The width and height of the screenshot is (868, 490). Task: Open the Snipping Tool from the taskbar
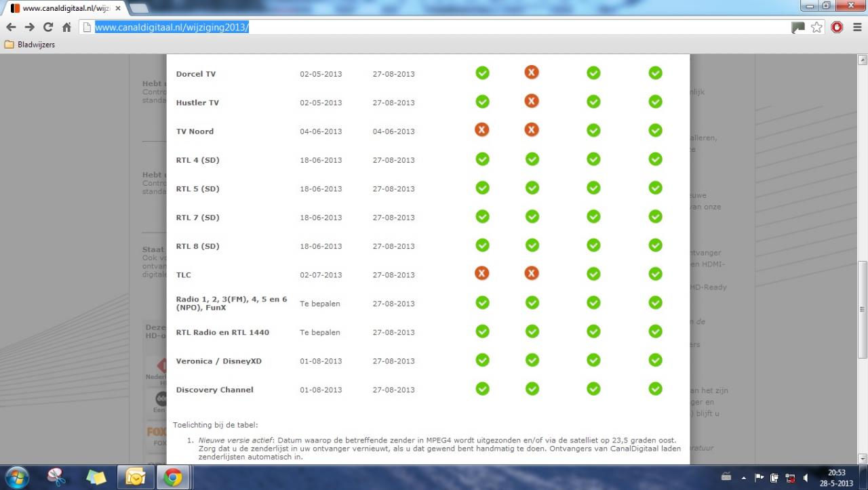coord(57,478)
